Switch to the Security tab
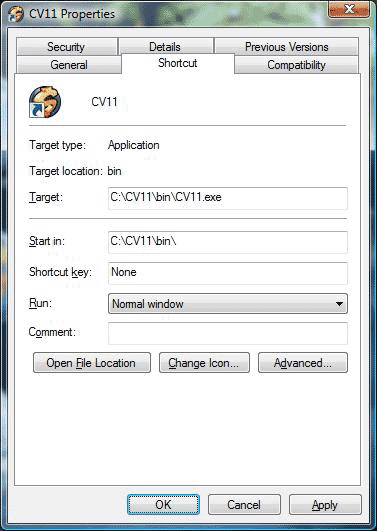377x531 pixels. click(66, 46)
